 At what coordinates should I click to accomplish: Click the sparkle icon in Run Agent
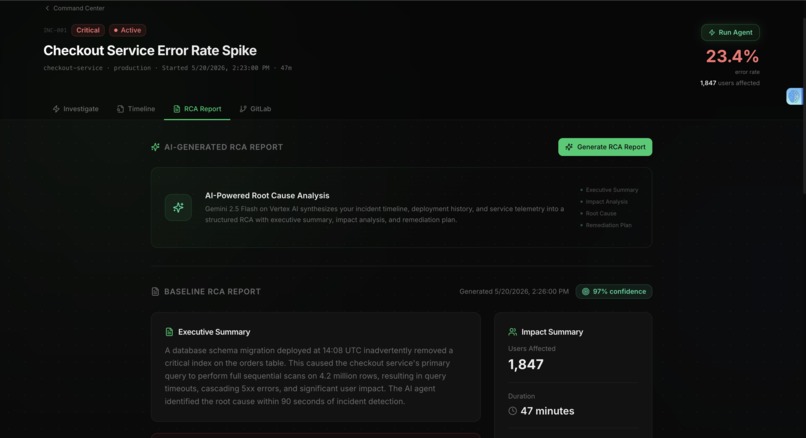(711, 32)
